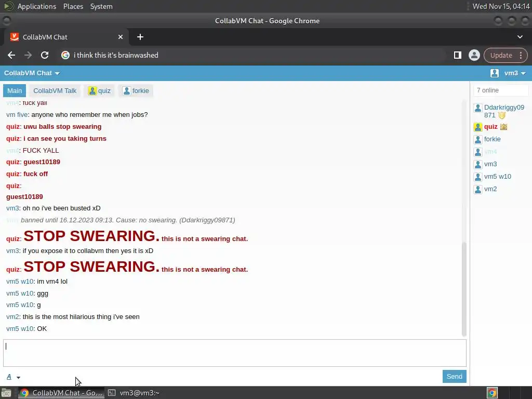Click forkie's avatar in user list
The width and height of the screenshot is (532, 399).
(478, 139)
